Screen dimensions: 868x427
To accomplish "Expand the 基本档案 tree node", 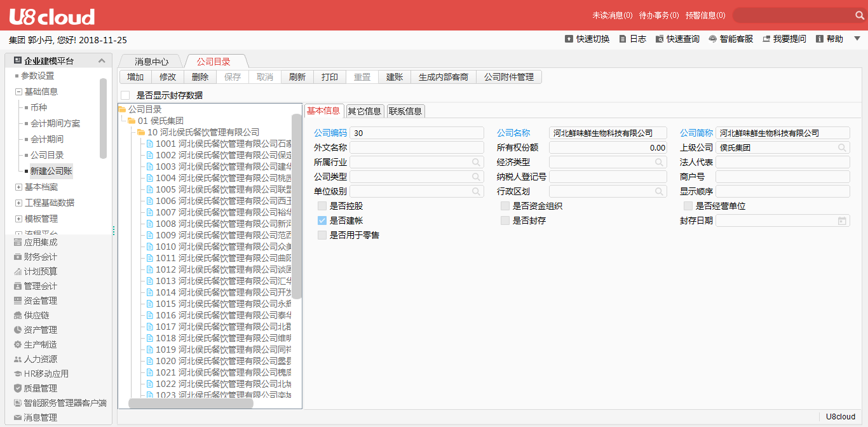I will coord(18,187).
